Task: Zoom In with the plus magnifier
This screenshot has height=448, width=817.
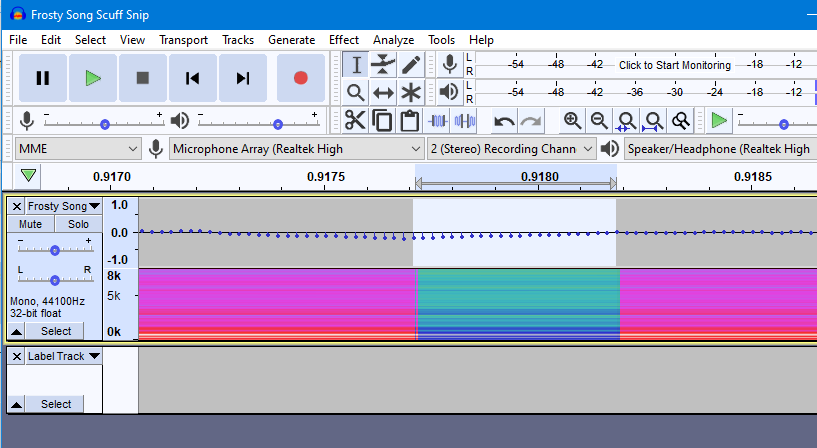Action: tap(572, 121)
